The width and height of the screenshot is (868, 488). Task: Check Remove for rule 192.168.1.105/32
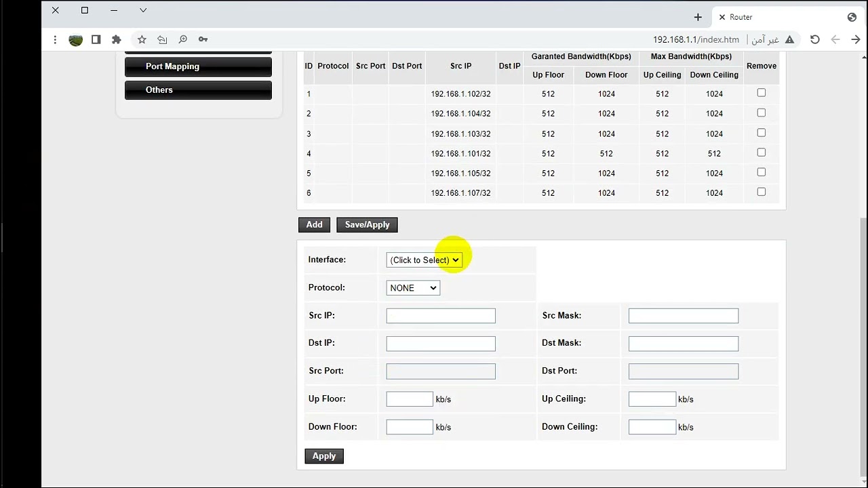762,172
